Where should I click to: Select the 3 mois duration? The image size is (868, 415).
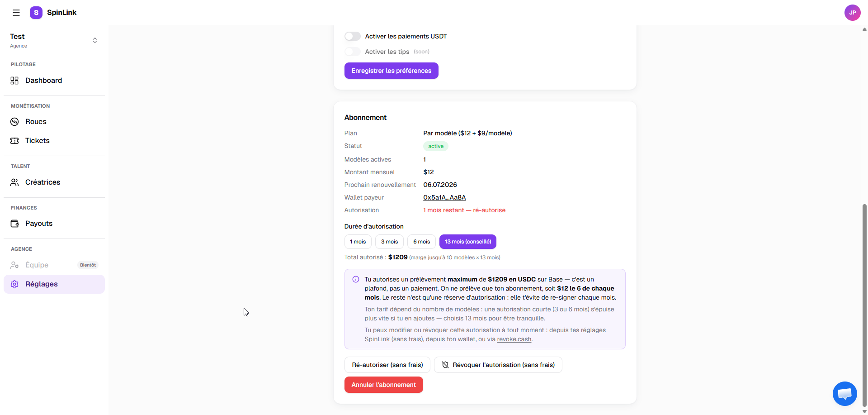pos(389,242)
